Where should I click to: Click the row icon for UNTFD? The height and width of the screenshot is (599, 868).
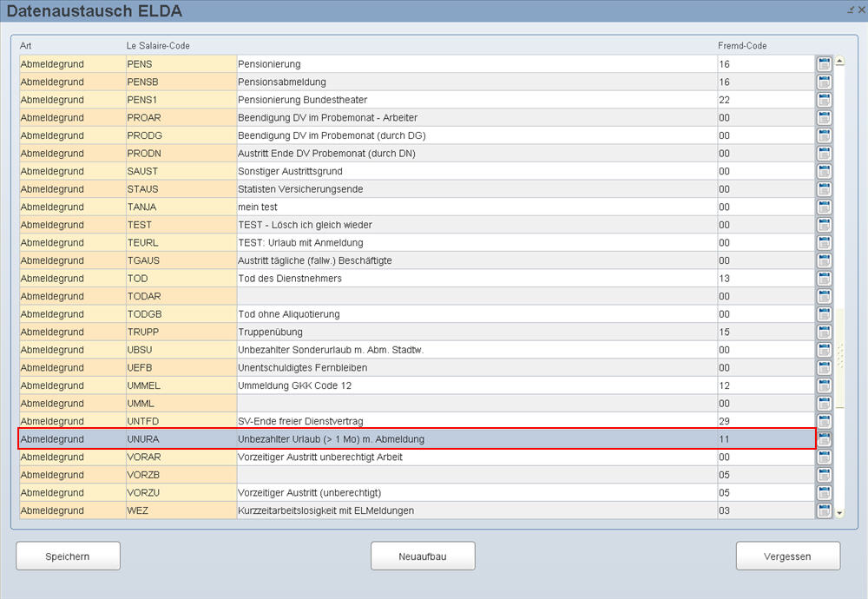[824, 421]
